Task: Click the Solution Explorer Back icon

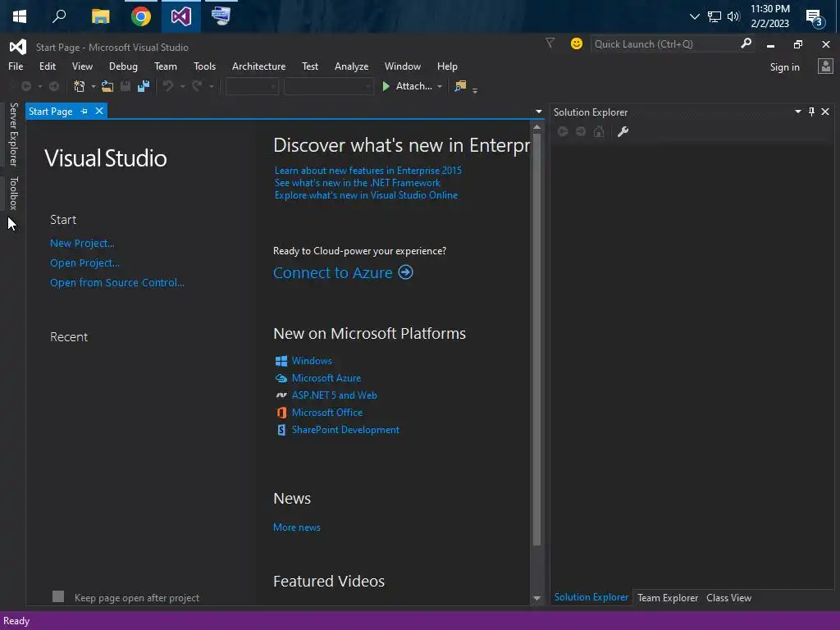Action: (x=563, y=132)
